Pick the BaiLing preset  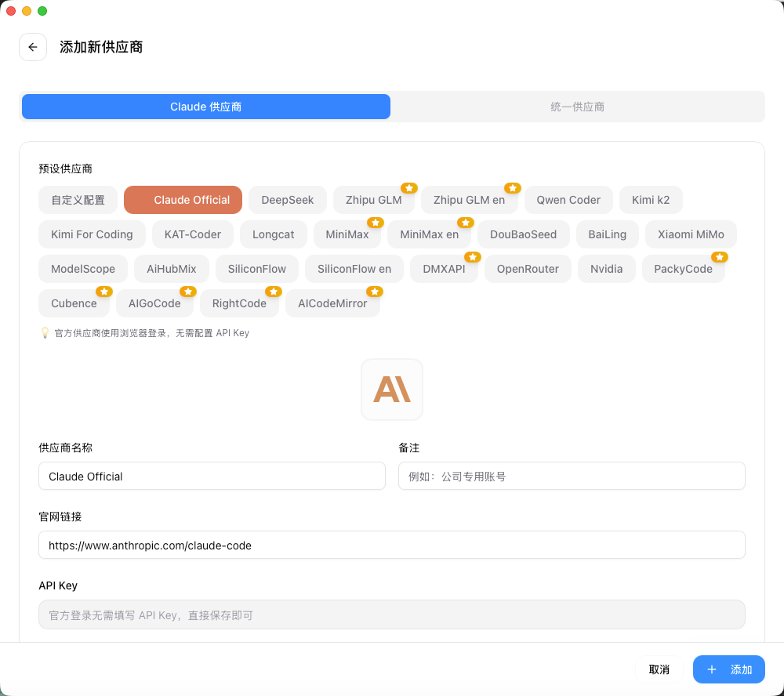[607, 234]
